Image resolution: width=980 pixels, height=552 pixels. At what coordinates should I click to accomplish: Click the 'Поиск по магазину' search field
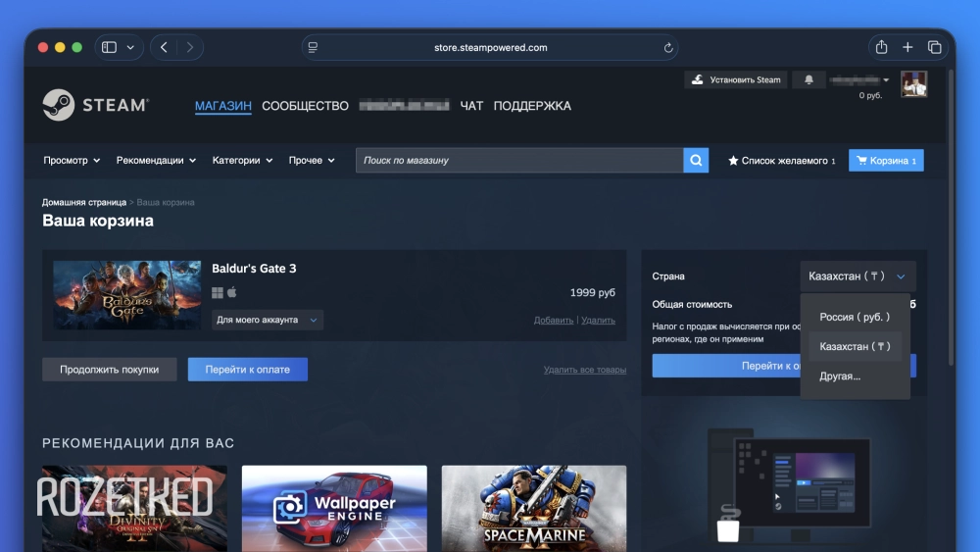[519, 160]
